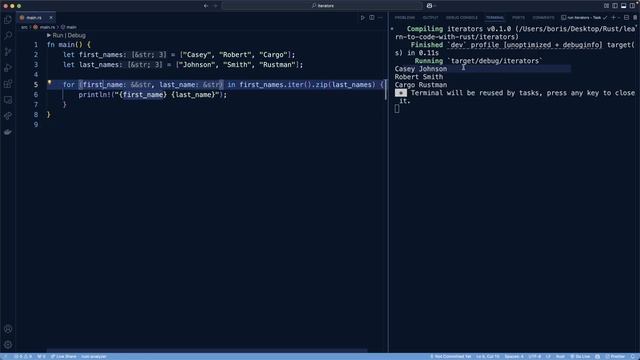Click the split terminal icon
This screenshot has height=360, width=640.
[626, 18]
